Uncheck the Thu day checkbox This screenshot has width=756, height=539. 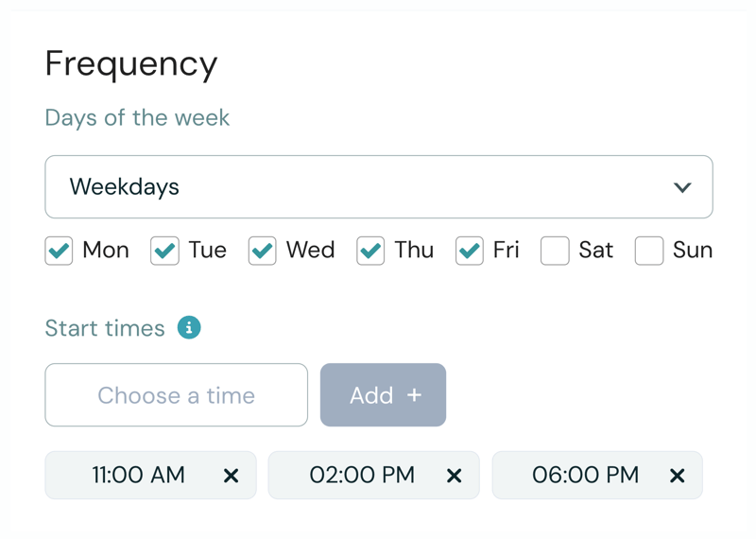pos(370,251)
